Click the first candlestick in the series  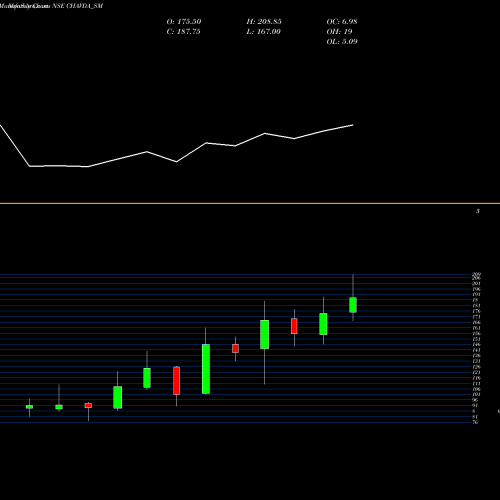29,407
